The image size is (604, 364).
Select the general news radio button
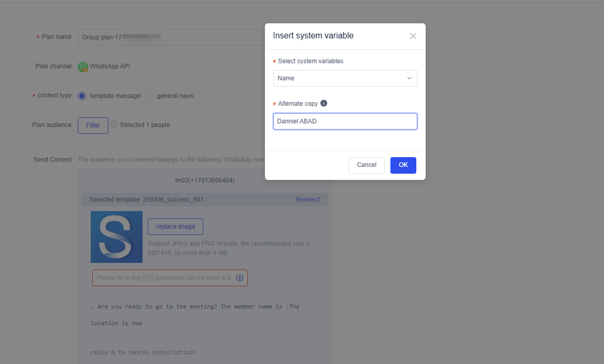(x=149, y=96)
